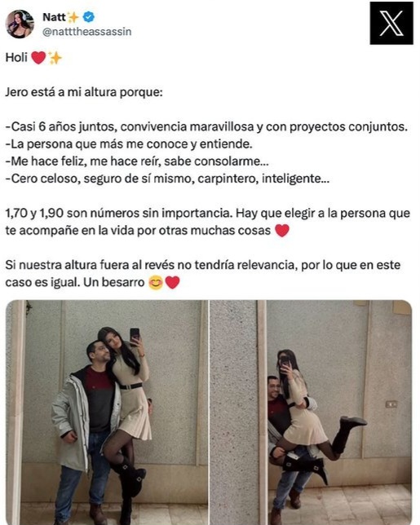Open the right photo of her being carried
Image resolution: width=420 pixels, height=525 pixels.
pyautogui.click(x=311, y=412)
